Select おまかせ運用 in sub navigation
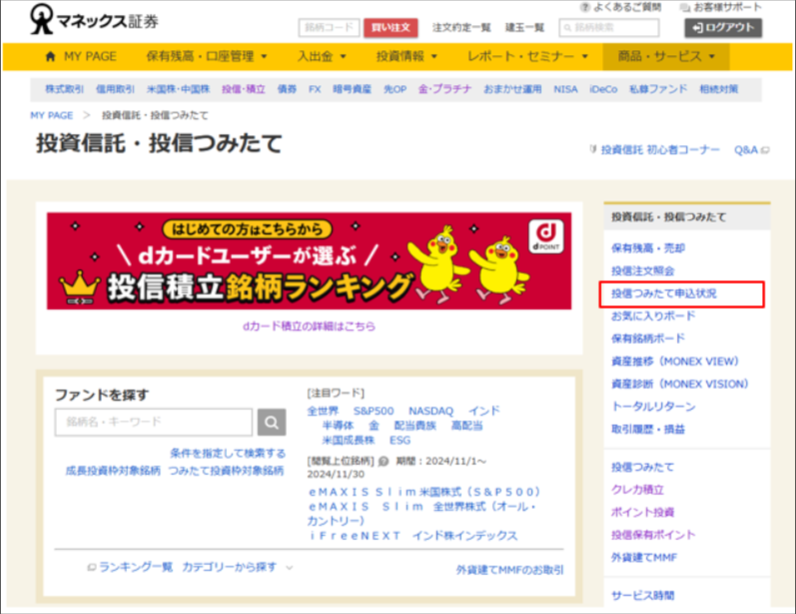The width and height of the screenshot is (796, 614). (x=512, y=89)
